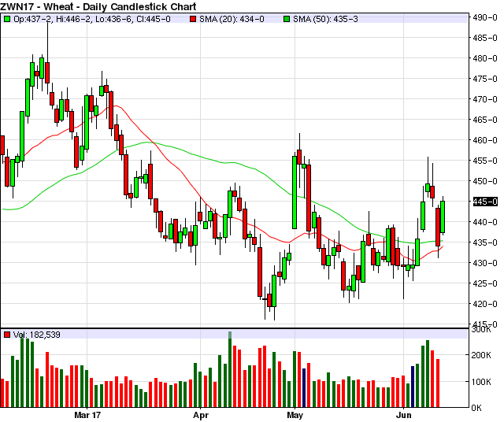Click the 'Apr' date axis label
Image resolution: width=504 pixels, height=422 pixels.
click(x=201, y=415)
